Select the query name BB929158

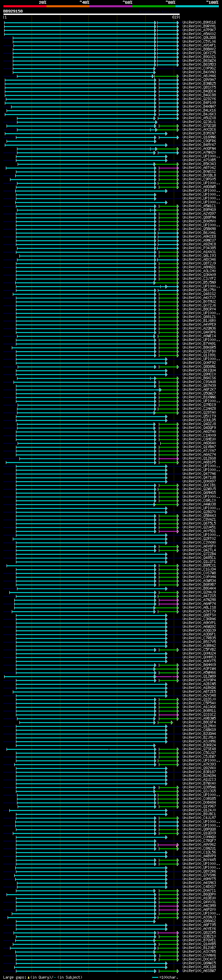point(13,11)
